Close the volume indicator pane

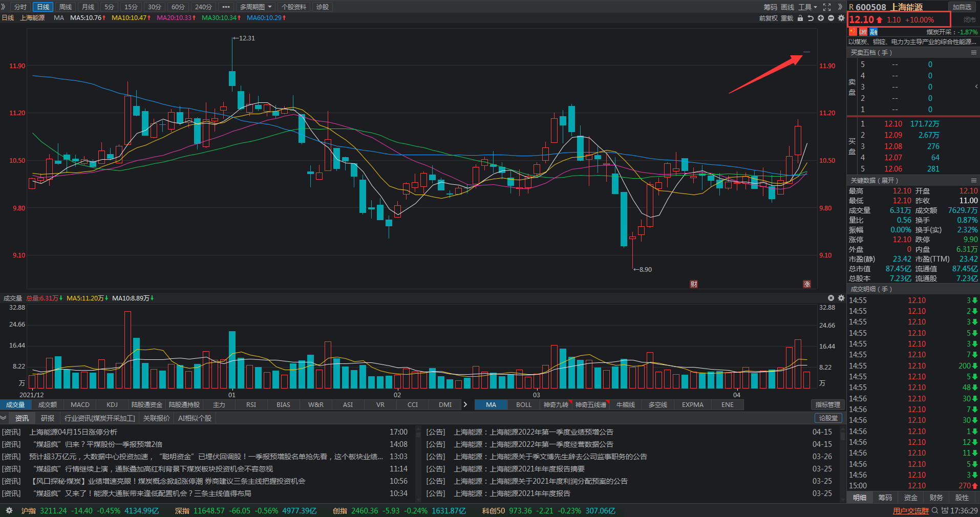[831, 298]
